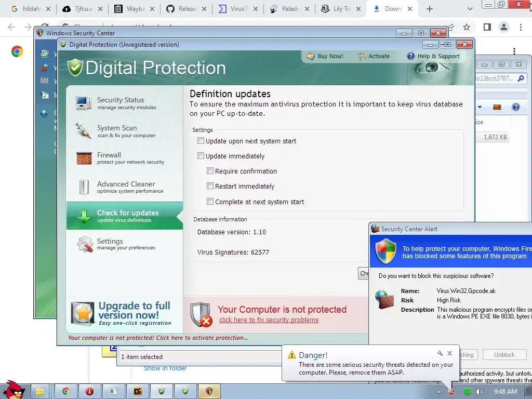The image size is (532, 399).
Task: Switch to the Paladin browser tab
Action: pyautogui.click(x=289, y=9)
